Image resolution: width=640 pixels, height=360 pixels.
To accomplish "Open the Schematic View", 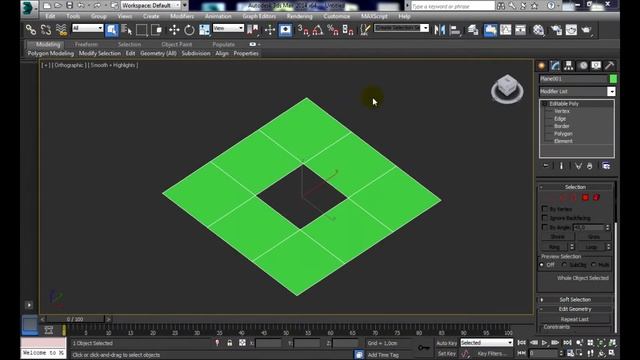I will [x=520, y=30].
